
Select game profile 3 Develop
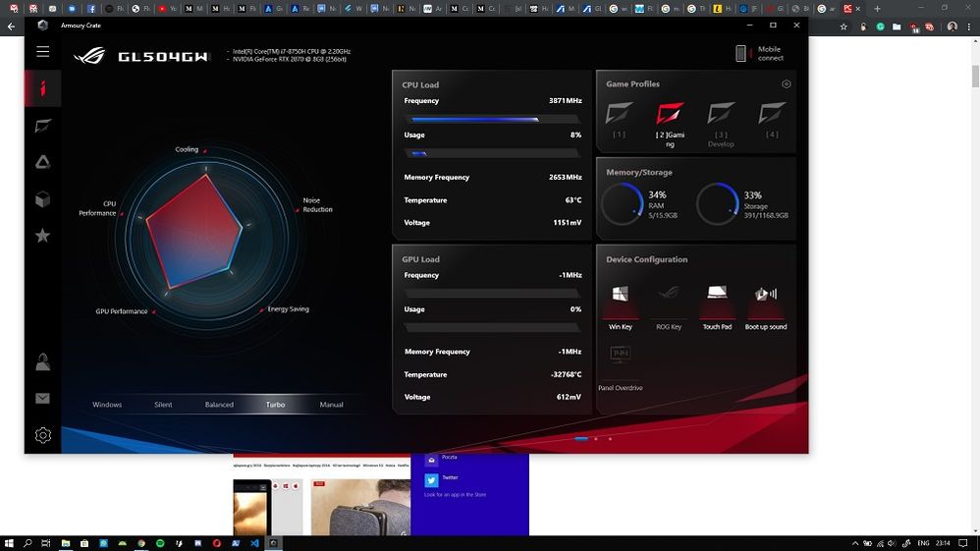(721, 115)
